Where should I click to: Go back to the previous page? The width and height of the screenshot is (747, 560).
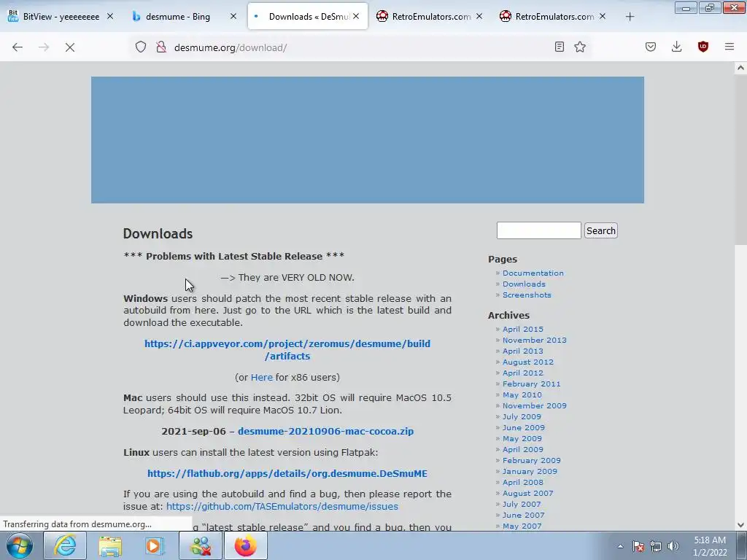pos(18,47)
